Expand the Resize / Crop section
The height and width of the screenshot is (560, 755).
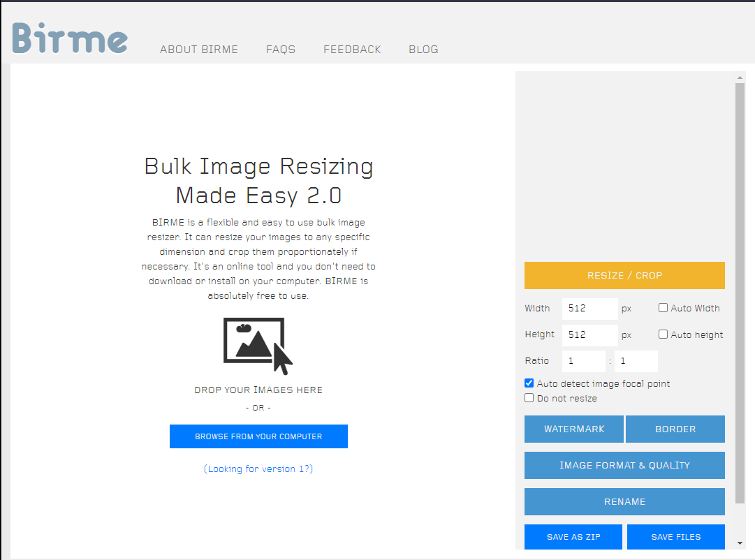[x=624, y=275]
